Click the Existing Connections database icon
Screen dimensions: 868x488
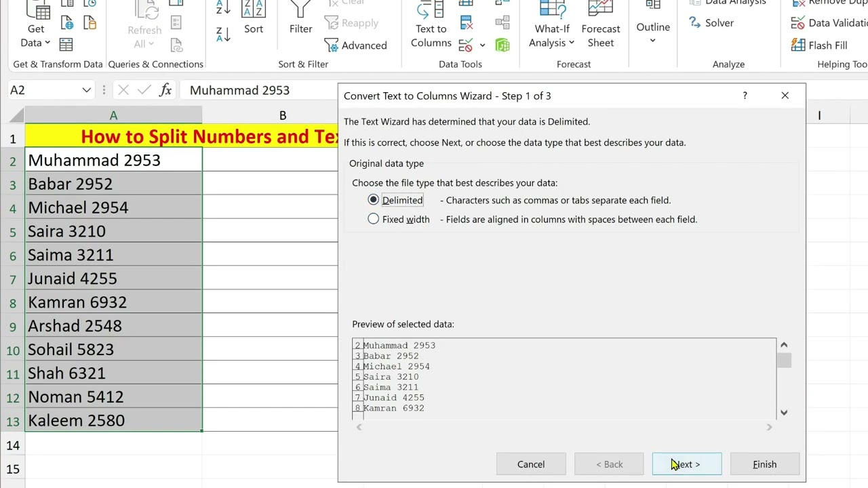coord(90,23)
